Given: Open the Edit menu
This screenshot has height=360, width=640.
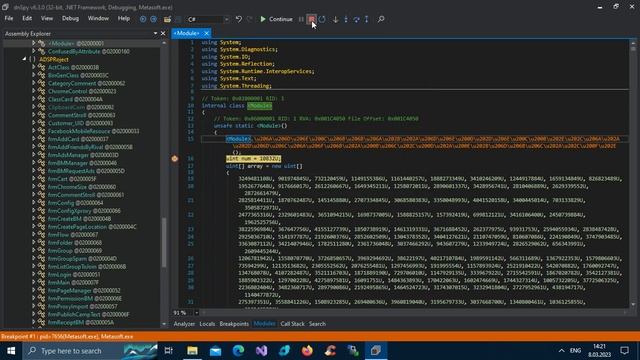Looking at the screenshot, I should click(27, 18).
